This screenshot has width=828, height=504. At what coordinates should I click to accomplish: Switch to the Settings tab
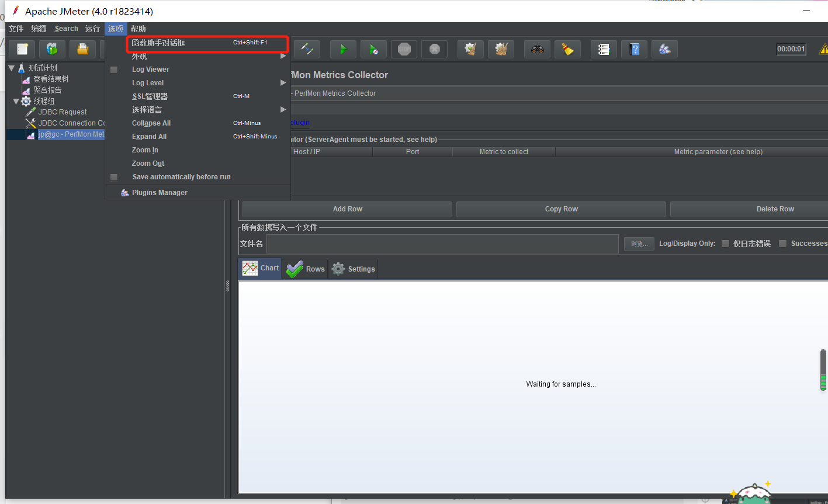coord(353,269)
